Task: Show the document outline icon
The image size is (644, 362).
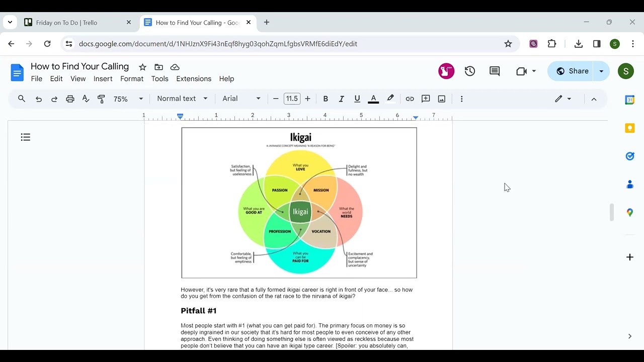Action: pos(26,137)
